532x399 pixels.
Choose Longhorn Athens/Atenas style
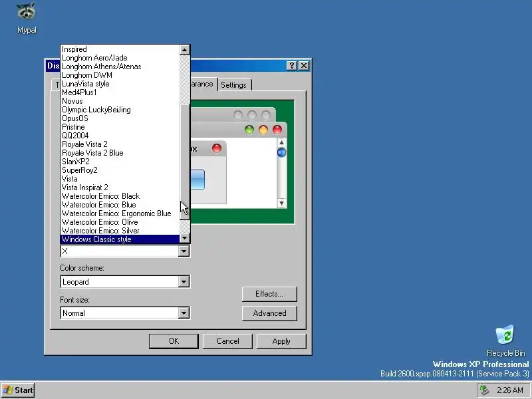click(x=120, y=66)
